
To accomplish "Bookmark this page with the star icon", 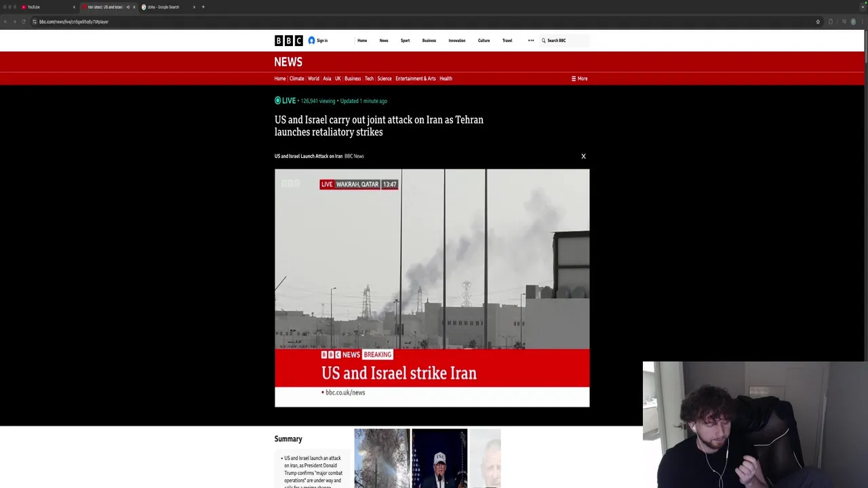I will pyautogui.click(x=818, y=22).
